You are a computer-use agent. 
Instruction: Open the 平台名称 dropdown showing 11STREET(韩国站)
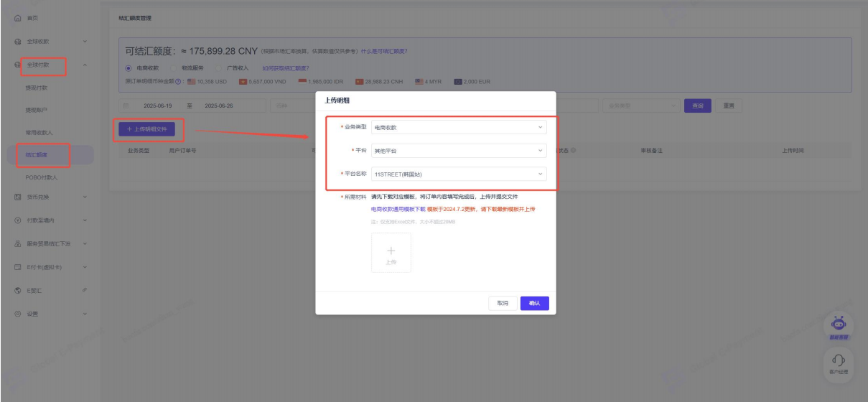tap(458, 174)
